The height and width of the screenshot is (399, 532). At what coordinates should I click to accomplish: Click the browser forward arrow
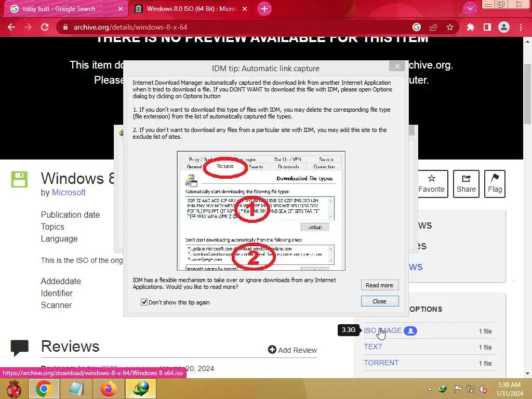[x=28, y=27]
